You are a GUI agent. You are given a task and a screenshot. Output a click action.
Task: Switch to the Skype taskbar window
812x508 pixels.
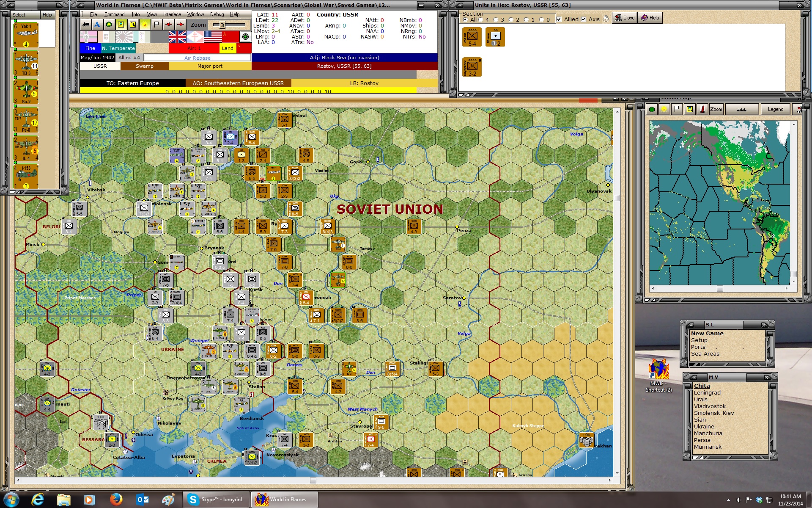click(x=216, y=500)
